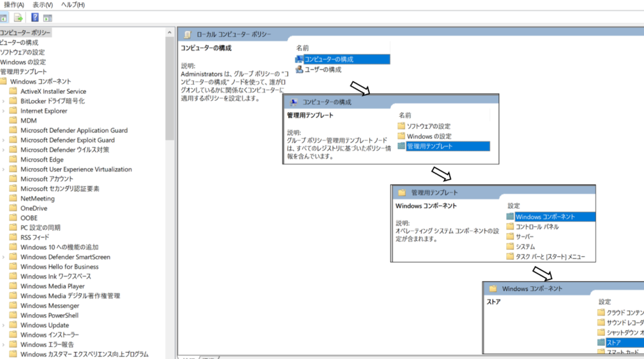This screenshot has height=359, width=644.
Task: Click the サウンド レコーダー folder icon
Action: coord(601,323)
